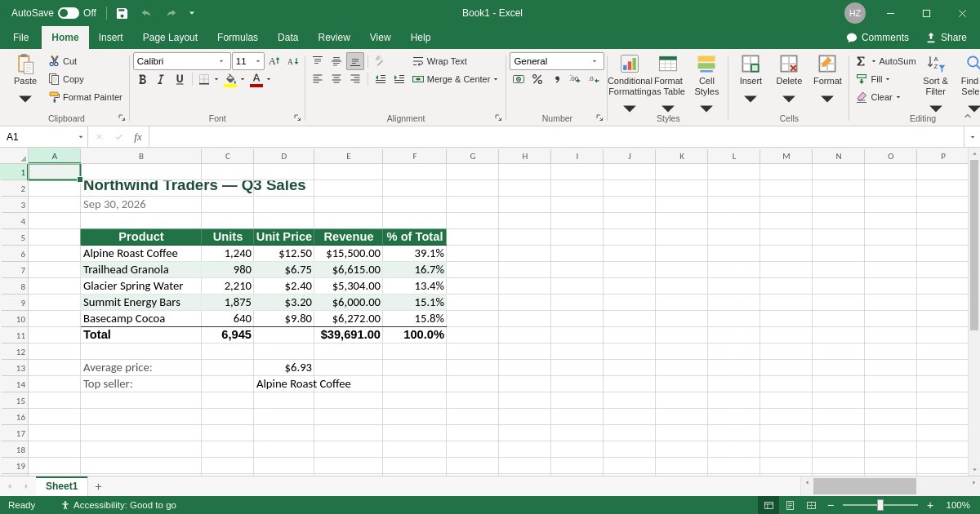
Task: Switch to the Page Layout tab
Action: [170, 38]
